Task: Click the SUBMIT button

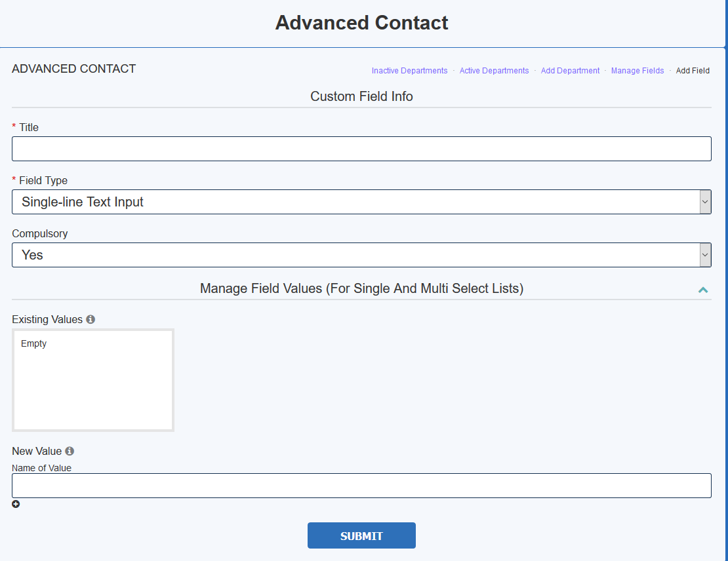Action: (361, 535)
